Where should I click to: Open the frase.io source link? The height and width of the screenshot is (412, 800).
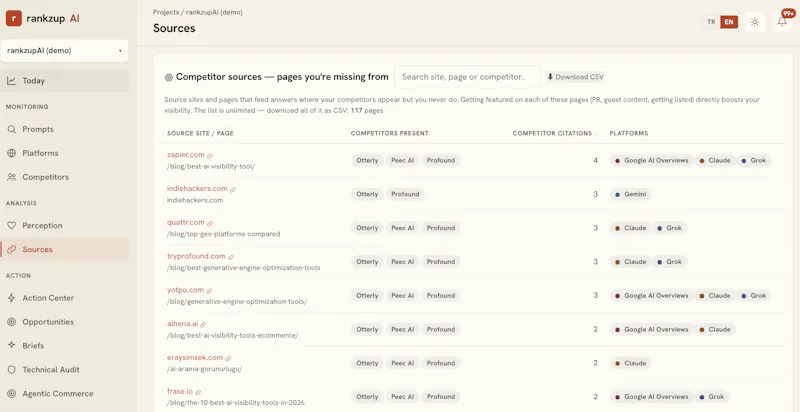pos(180,391)
